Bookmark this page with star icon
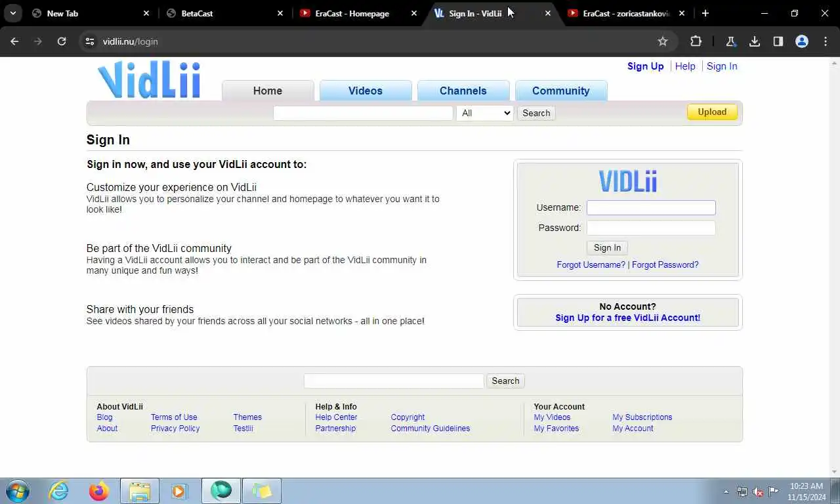This screenshot has height=504, width=840. coord(663,41)
